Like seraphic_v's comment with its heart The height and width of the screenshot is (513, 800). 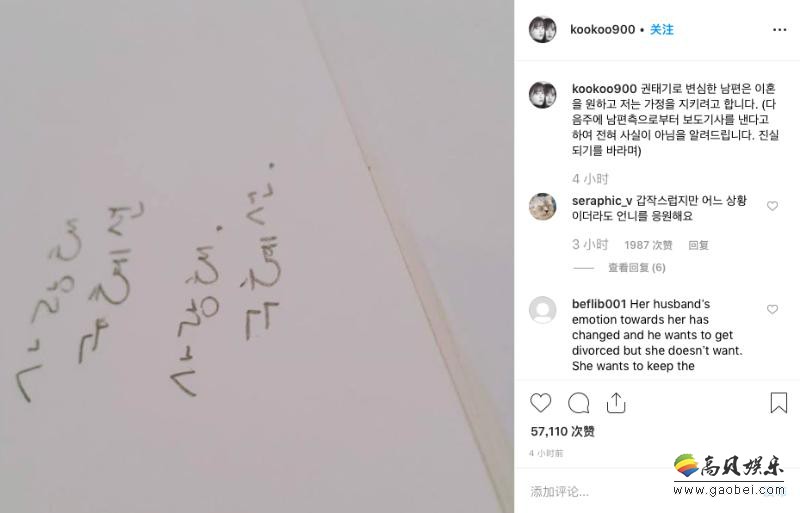pos(772,206)
